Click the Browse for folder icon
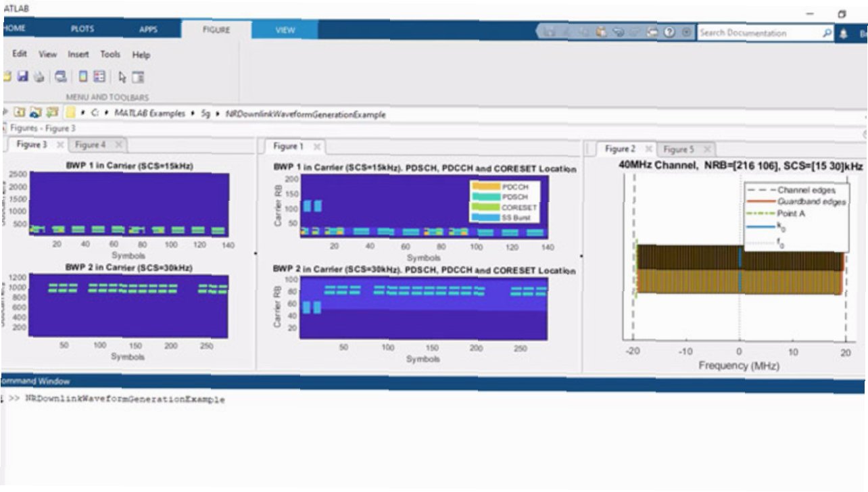Screen dimensions: 868x492 [x=52, y=113]
